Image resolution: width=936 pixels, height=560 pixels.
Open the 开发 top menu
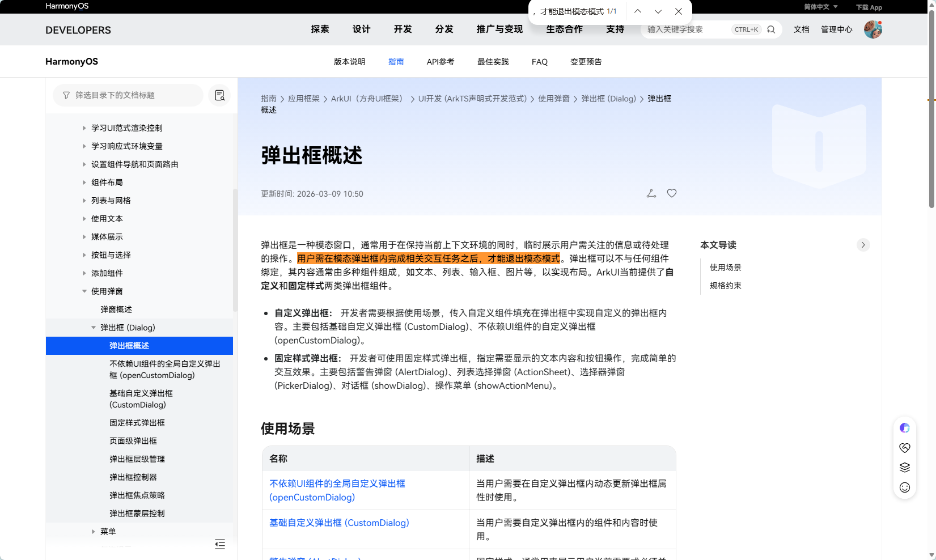pos(403,29)
